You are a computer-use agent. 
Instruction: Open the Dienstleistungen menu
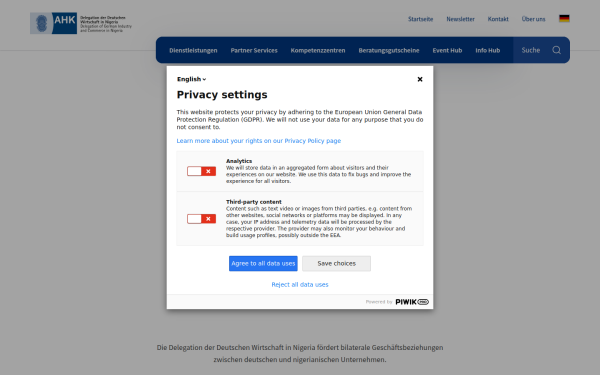(x=193, y=51)
